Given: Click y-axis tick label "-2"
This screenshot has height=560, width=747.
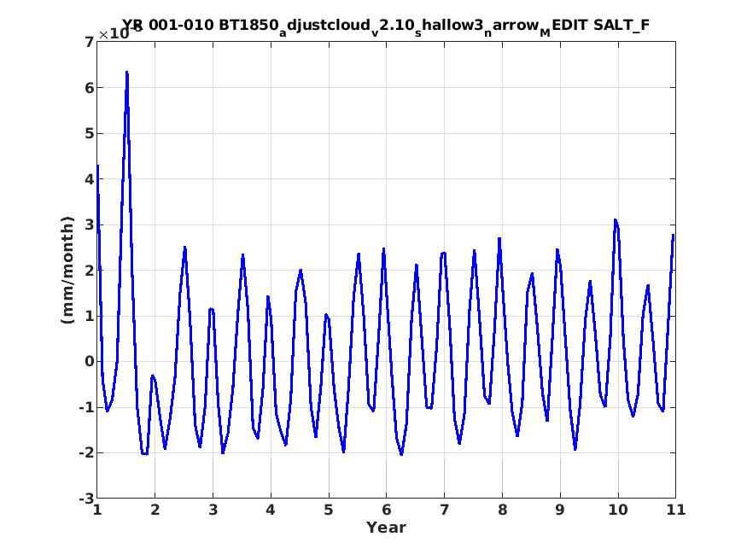Looking at the screenshot, I should 87,453.
